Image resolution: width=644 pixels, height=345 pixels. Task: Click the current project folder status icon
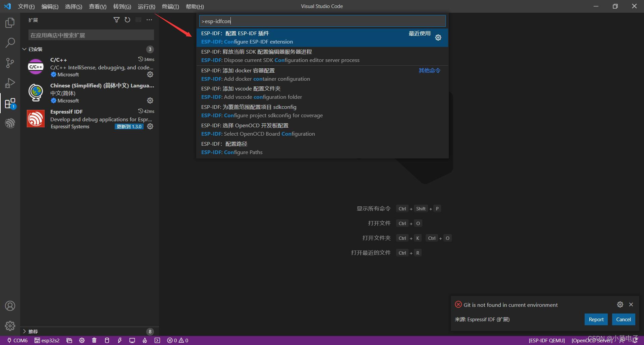pos(69,340)
